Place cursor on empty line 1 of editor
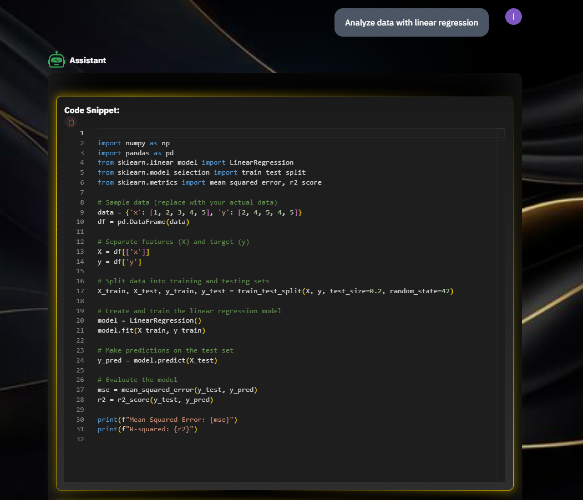The height and width of the screenshot is (500, 583). (x=297, y=133)
